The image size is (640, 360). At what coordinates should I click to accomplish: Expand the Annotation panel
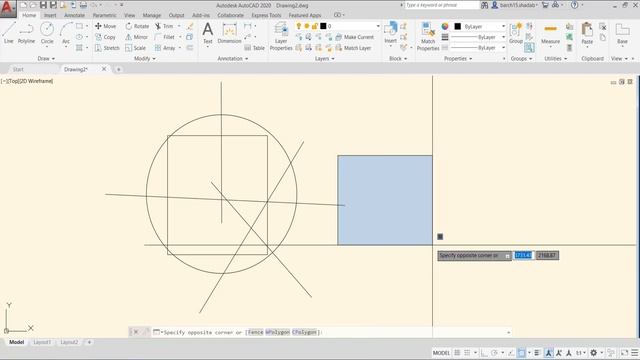pos(233,59)
